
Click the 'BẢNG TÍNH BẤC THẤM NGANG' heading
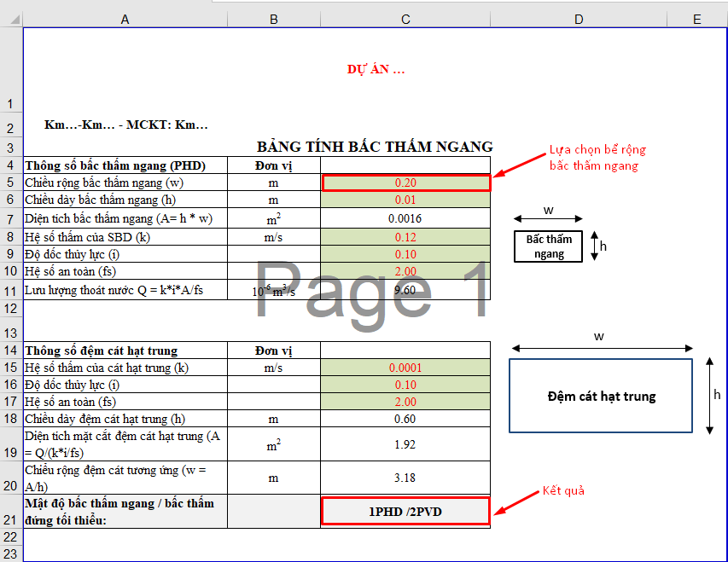pyautogui.click(x=375, y=147)
